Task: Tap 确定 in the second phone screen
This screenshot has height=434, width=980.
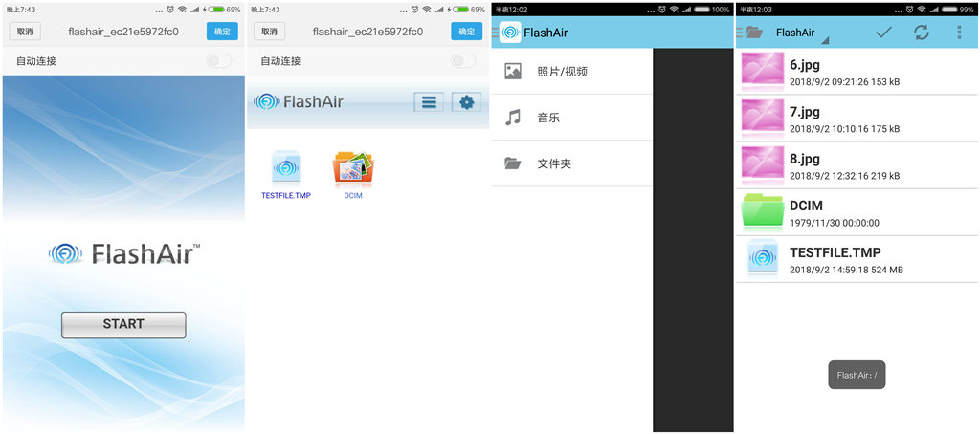Action: pos(467,32)
